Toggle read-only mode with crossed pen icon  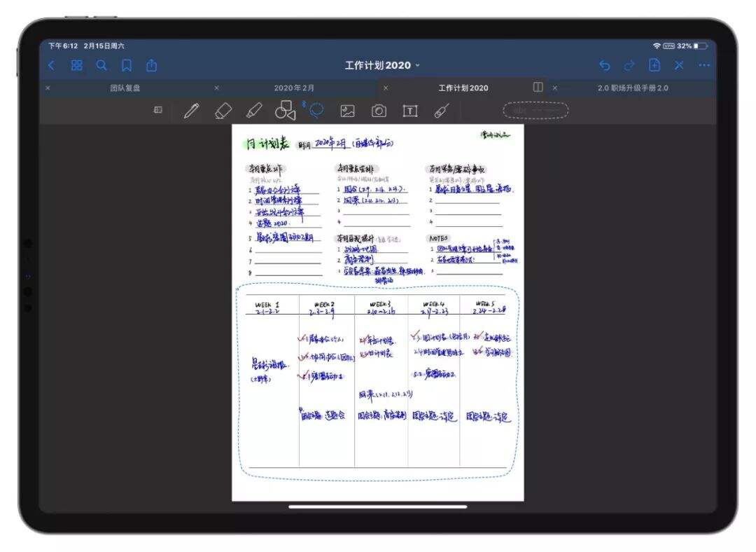(x=679, y=65)
